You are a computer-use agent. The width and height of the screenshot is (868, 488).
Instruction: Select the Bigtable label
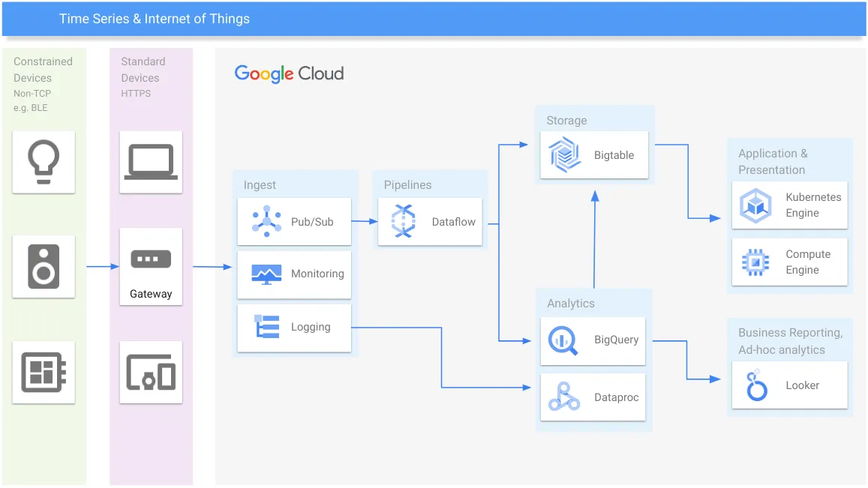[x=614, y=155]
